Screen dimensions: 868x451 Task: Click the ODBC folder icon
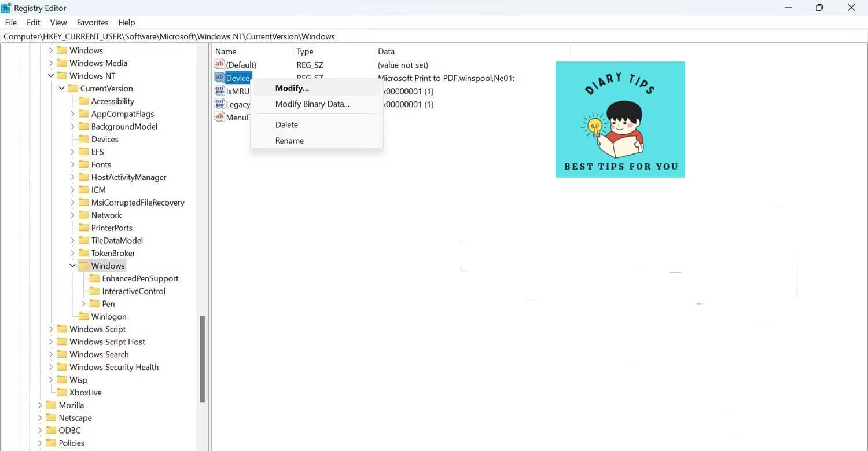pos(51,430)
